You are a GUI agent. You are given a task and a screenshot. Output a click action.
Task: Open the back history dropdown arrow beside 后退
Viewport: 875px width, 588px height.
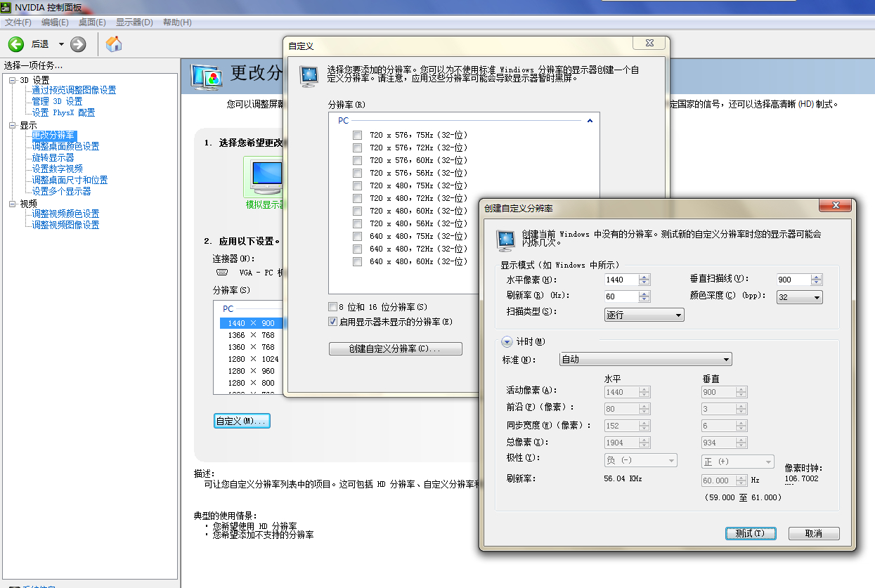click(x=61, y=44)
